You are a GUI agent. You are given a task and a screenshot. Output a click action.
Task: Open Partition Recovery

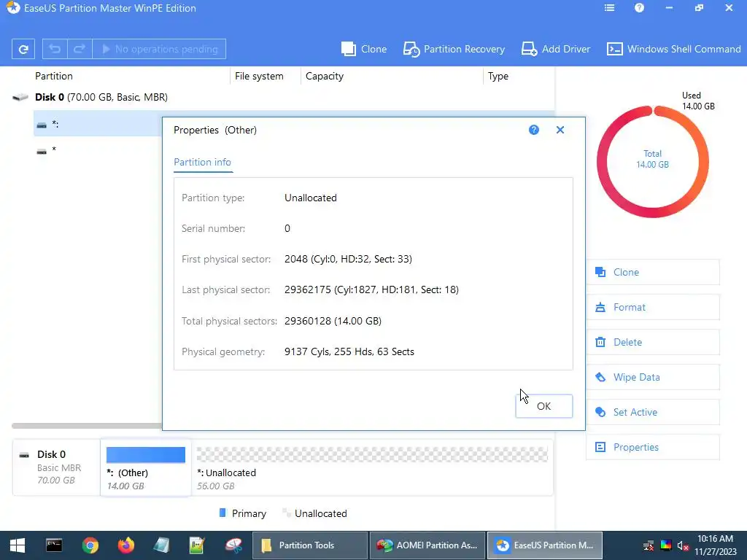(x=454, y=49)
